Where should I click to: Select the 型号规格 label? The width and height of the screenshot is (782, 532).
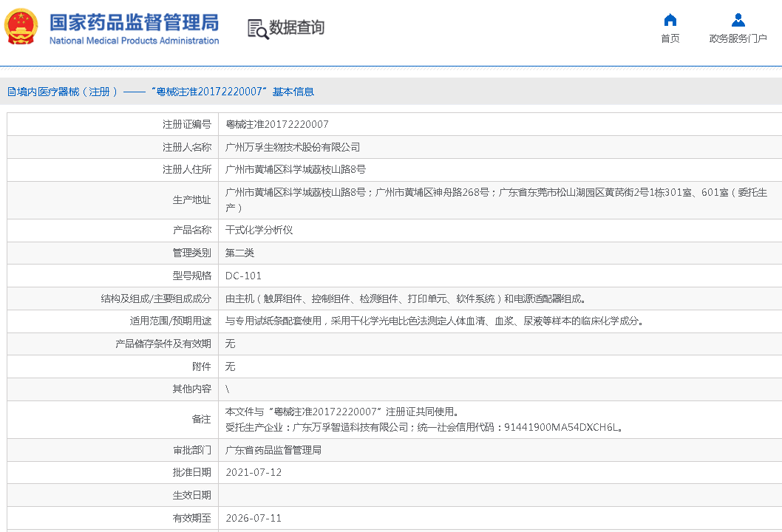pos(192,276)
